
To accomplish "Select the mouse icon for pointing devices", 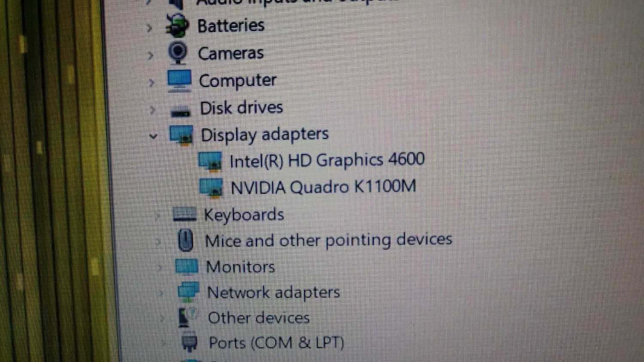I will 185,241.
